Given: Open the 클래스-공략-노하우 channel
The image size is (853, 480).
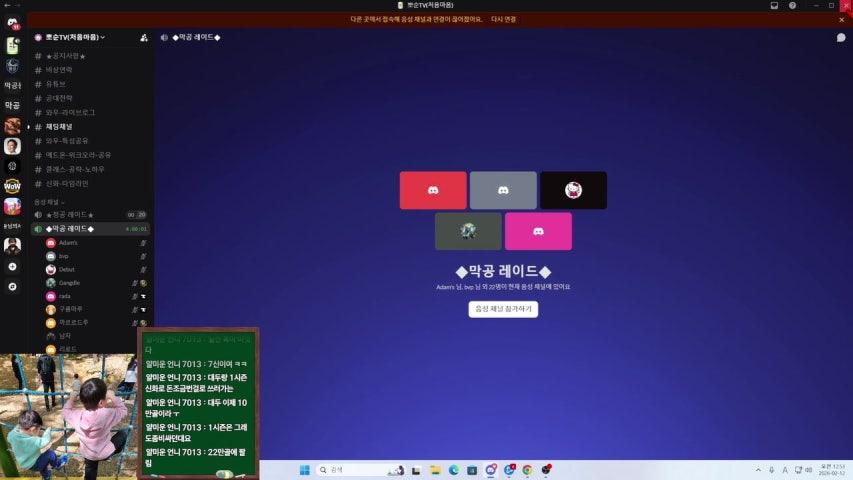Looking at the screenshot, I should click(75, 169).
